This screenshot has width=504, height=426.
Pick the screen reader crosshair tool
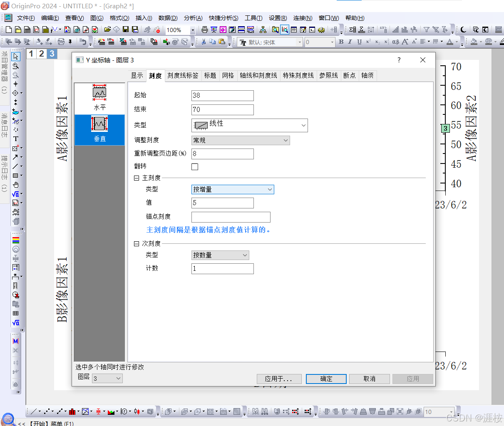15,84
